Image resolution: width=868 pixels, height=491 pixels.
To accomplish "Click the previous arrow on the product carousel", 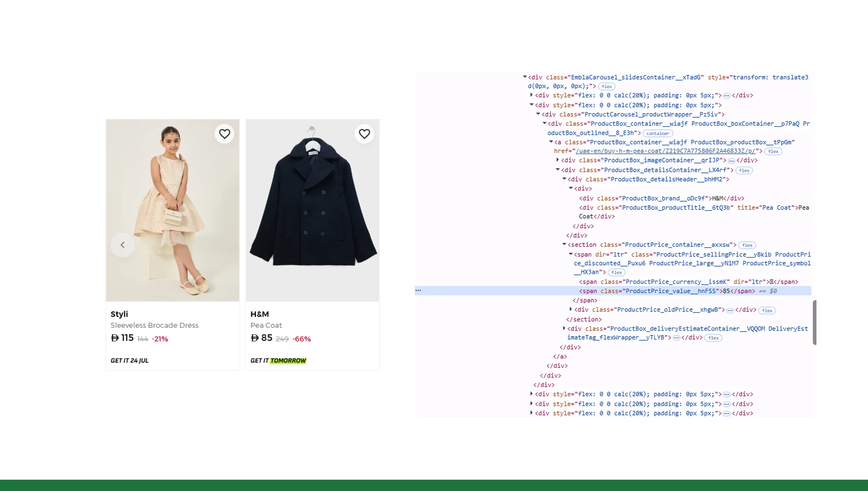I will point(122,245).
